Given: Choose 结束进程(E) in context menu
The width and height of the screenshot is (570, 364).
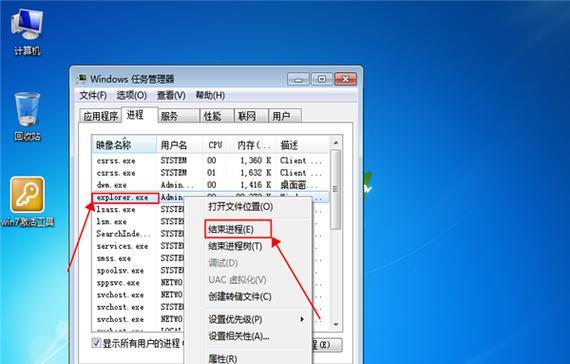Looking at the screenshot, I should (248, 229).
